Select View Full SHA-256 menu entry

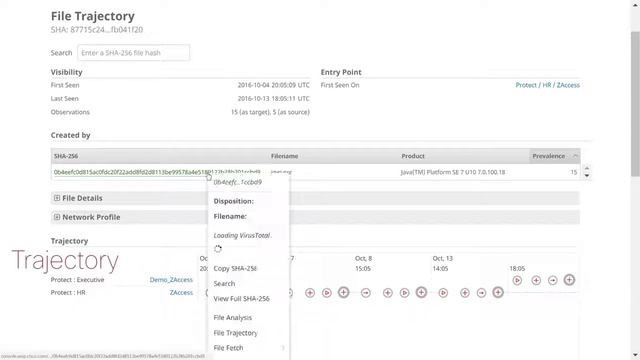pyautogui.click(x=241, y=299)
